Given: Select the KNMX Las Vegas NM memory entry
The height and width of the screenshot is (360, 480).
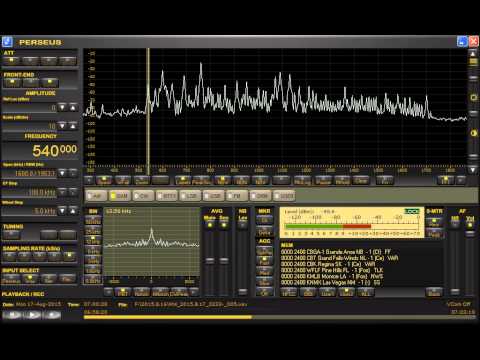Looking at the screenshot, I should click(x=331, y=283).
